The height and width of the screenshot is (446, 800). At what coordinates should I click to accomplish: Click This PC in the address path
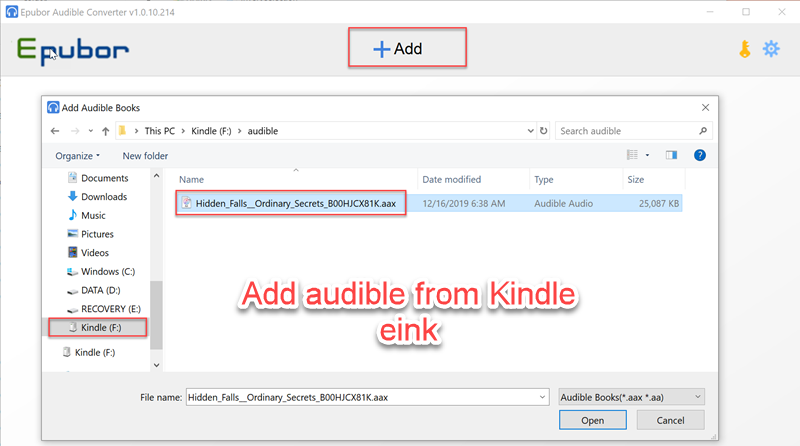pos(160,131)
